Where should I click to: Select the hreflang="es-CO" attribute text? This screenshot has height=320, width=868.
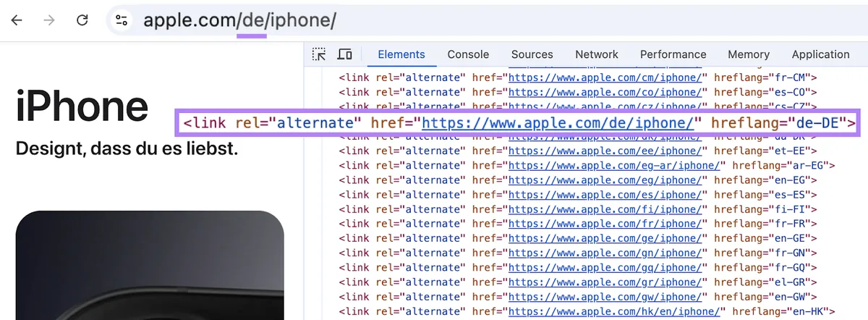762,92
